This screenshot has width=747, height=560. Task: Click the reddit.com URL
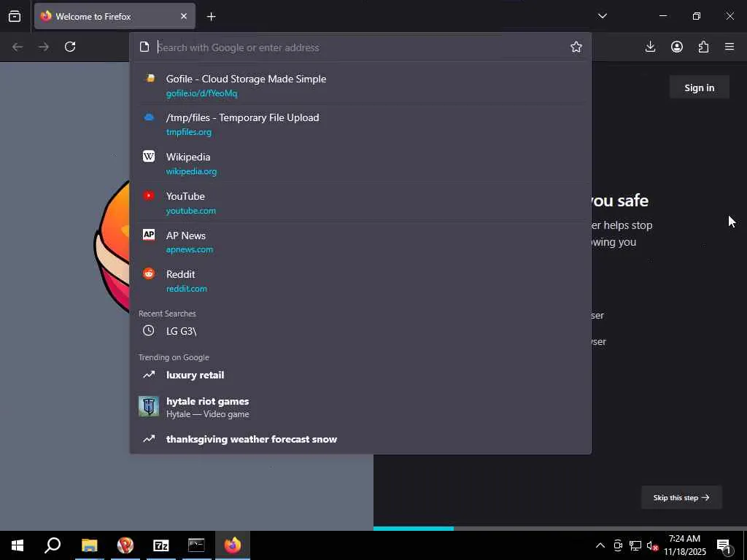point(186,289)
